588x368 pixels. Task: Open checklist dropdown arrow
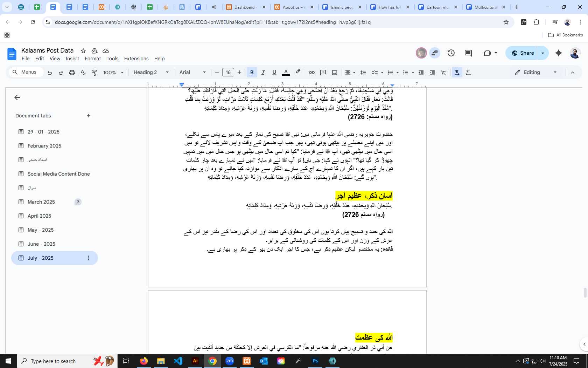point(382,73)
